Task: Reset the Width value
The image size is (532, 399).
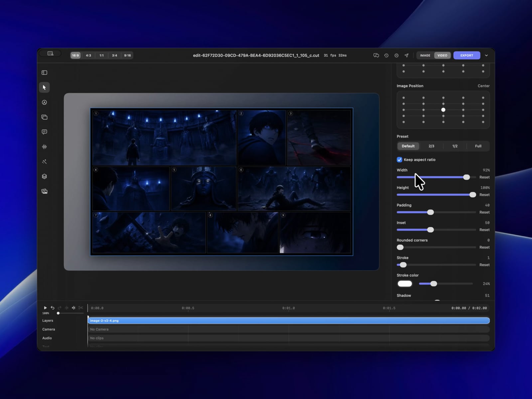Action: [484, 177]
